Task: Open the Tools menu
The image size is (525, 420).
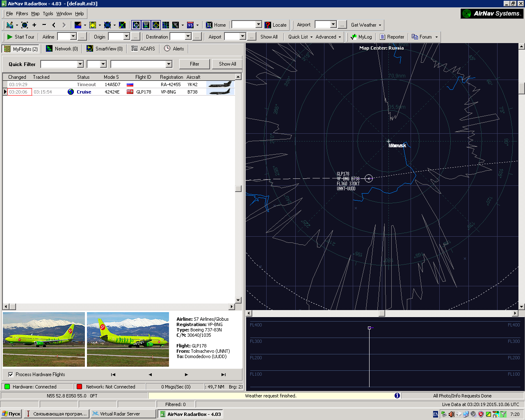Action: click(x=48, y=14)
